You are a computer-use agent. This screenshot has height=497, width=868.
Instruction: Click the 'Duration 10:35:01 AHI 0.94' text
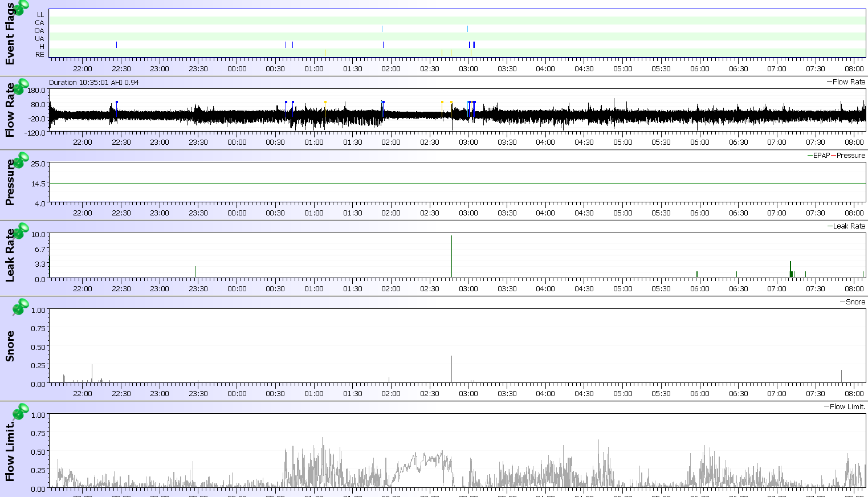coord(94,82)
